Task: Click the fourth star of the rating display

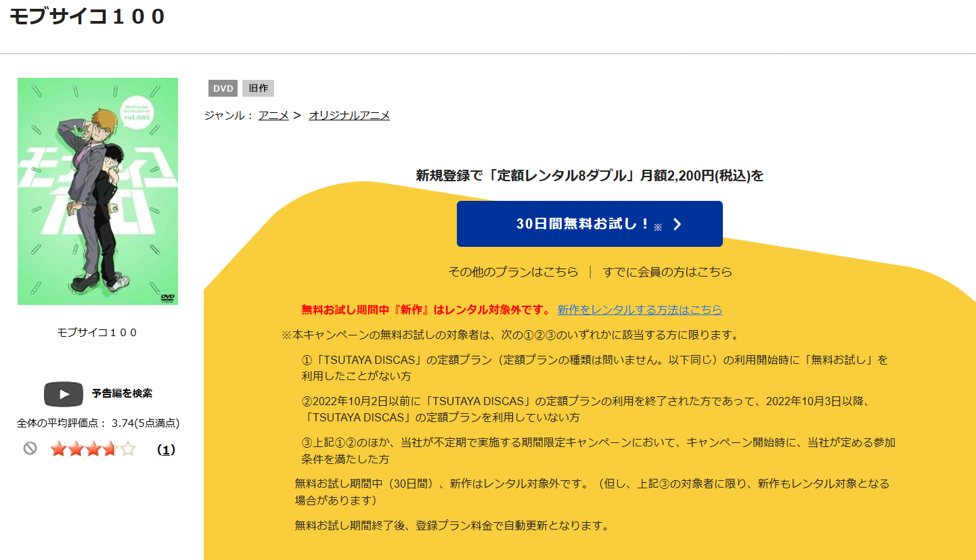Action: tap(111, 448)
